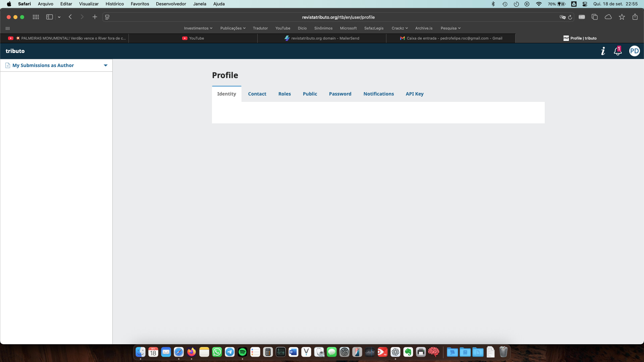The image size is (644, 362).
Task: Select the Notifications profile tab
Action: tap(378, 94)
